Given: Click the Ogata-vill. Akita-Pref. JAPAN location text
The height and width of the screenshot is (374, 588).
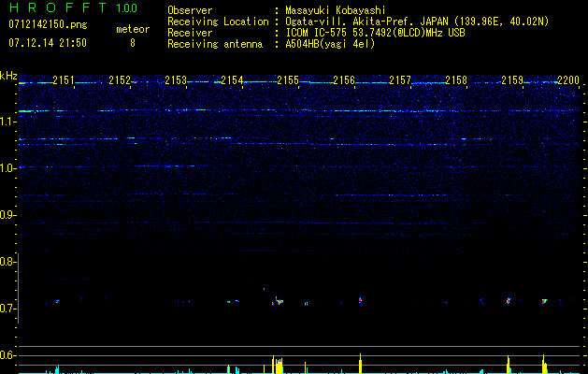Looking at the screenshot, I should tap(417, 22).
